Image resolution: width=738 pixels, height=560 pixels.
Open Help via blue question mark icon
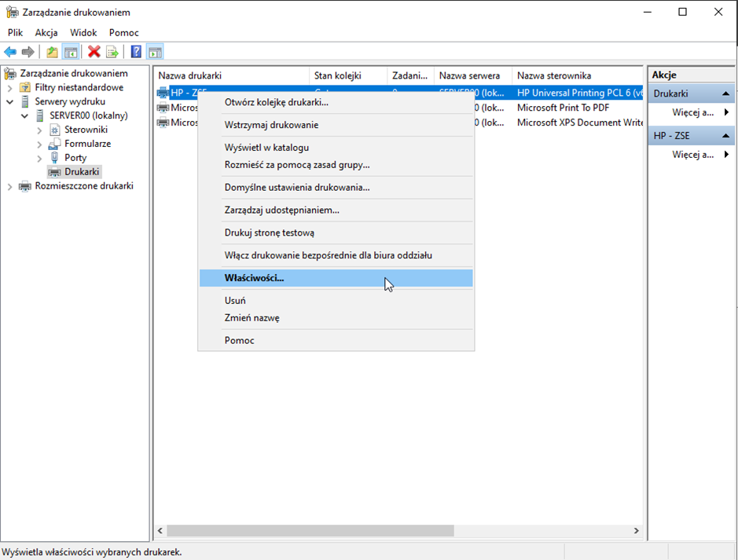[x=136, y=52]
